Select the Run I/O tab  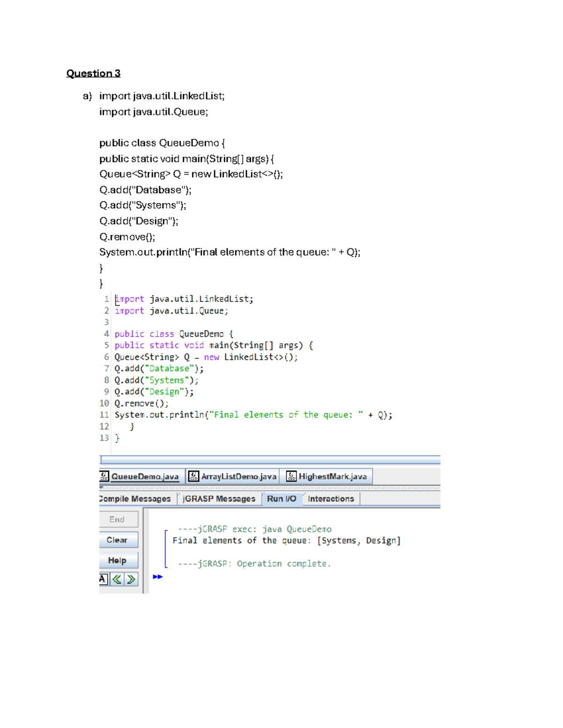click(x=281, y=499)
